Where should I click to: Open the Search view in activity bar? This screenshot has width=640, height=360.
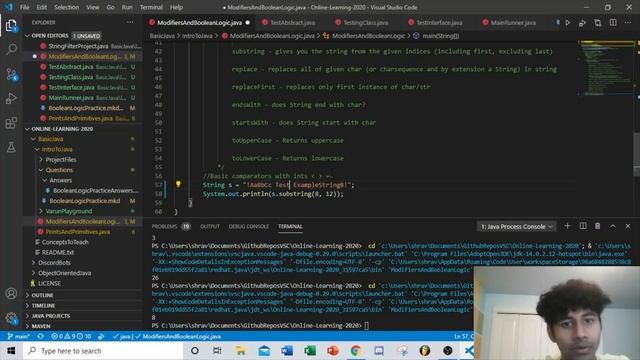11,50
